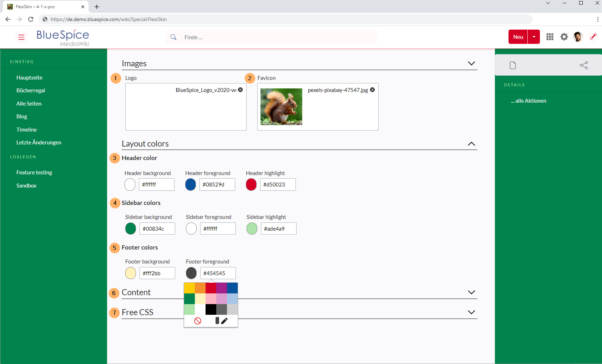Expand the Free CSS section
The height and width of the screenshot is (364, 602).
pos(471,312)
